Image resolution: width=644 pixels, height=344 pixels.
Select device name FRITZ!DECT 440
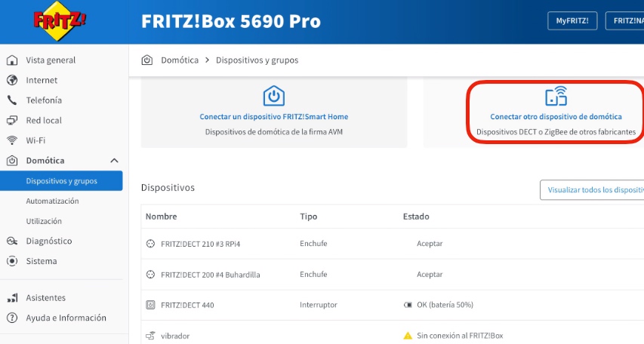(187, 305)
